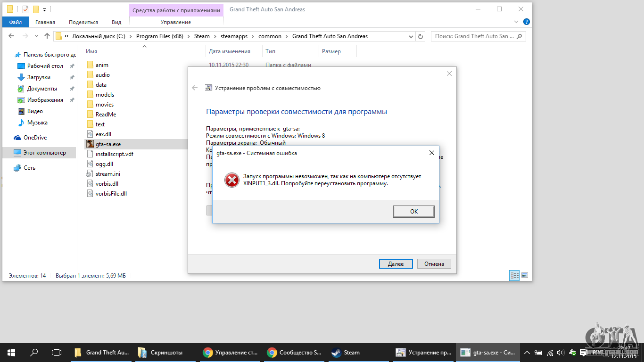Click the Properties icon in quick access toolbar

(x=25, y=9)
